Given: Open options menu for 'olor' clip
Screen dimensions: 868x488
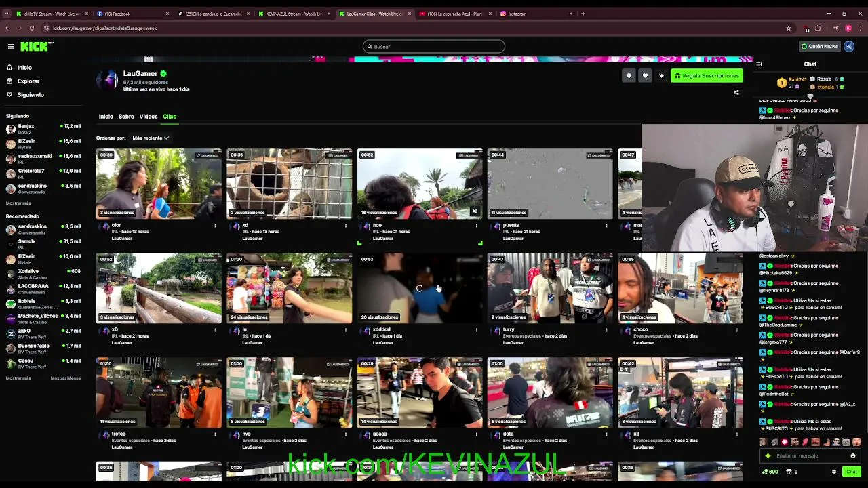Looking at the screenshot, I should pyautogui.click(x=215, y=226).
